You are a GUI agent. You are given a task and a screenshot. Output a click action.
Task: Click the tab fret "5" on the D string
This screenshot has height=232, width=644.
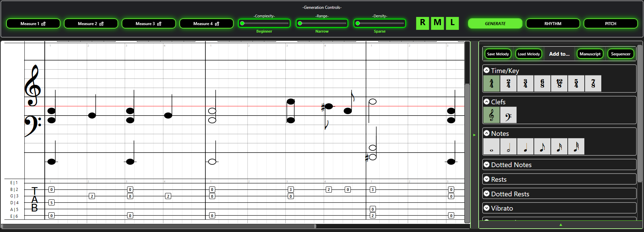[x=52, y=203]
